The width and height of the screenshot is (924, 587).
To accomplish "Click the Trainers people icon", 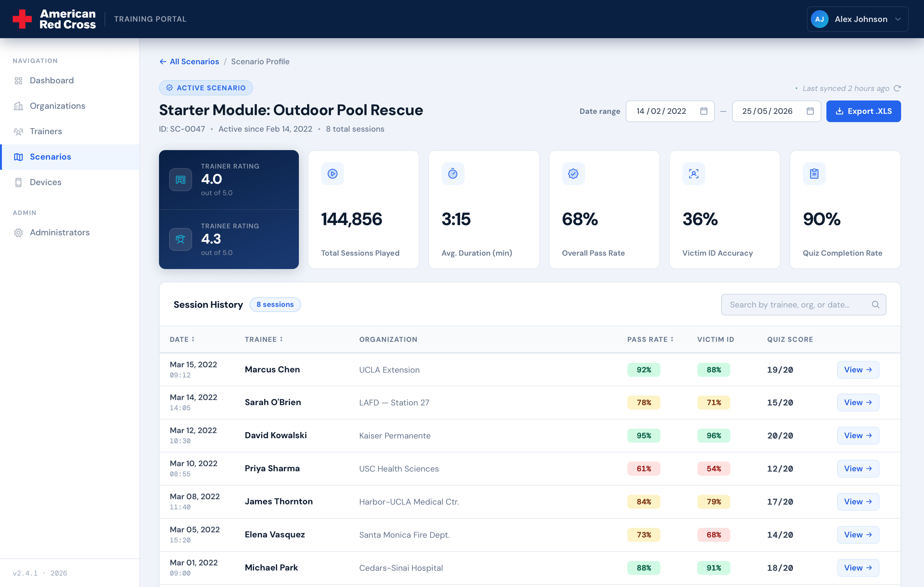I will pyautogui.click(x=18, y=132).
